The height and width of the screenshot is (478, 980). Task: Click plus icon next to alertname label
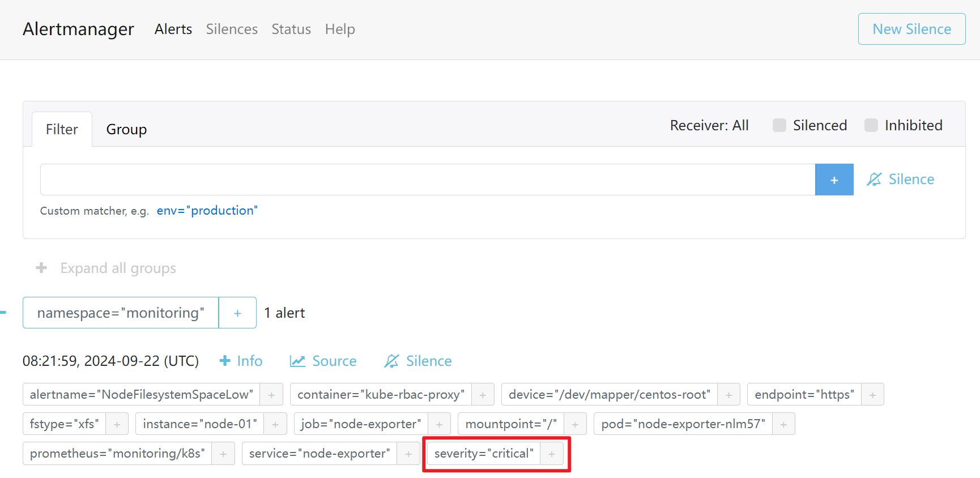(271, 395)
